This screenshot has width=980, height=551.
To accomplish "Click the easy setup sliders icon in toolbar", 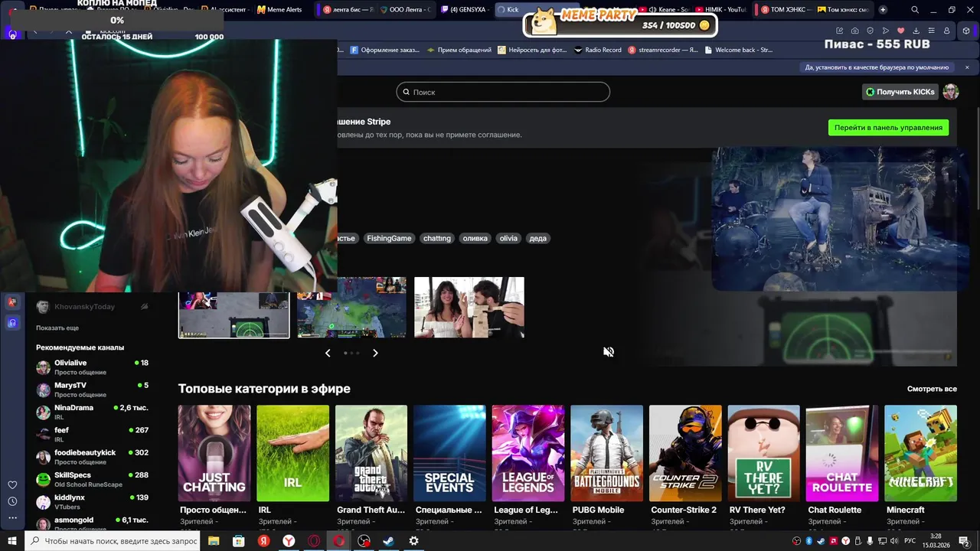I will point(931,31).
